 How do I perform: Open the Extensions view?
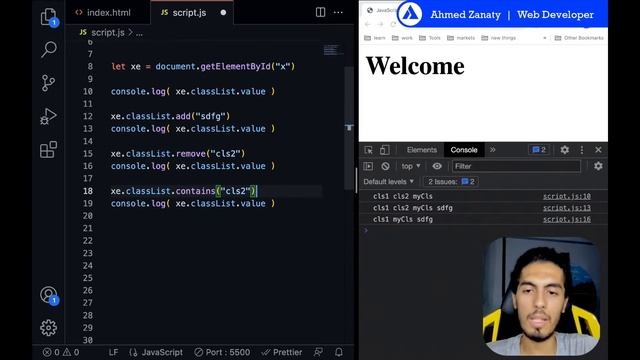point(48,149)
